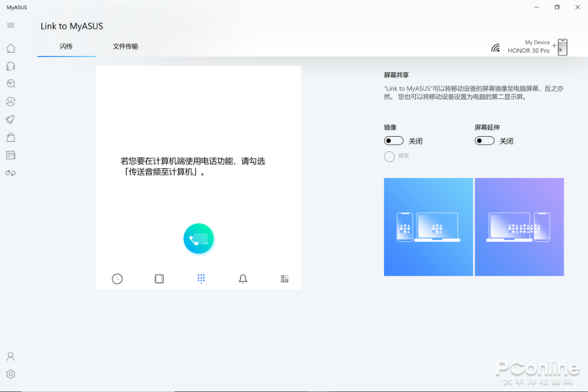Click the Link to MyASUS sidebar icon
588x392 pixels.
click(x=11, y=173)
